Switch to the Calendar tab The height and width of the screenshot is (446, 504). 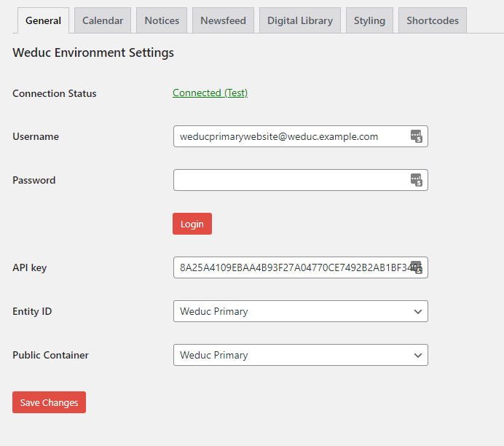[103, 20]
